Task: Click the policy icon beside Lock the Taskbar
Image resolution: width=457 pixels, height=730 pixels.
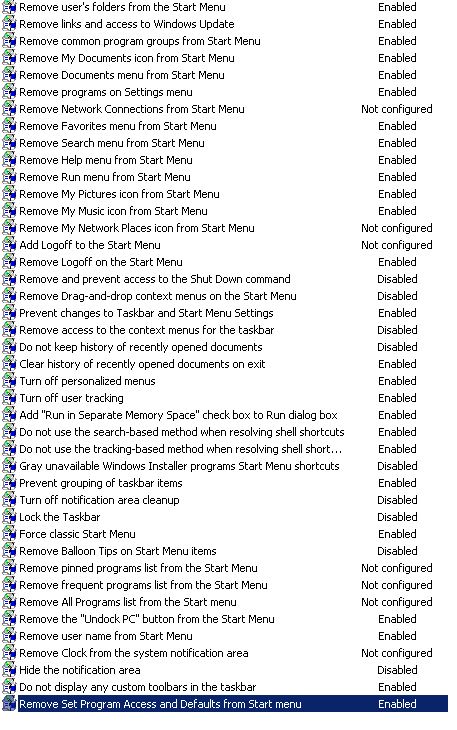Action: click(9, 517)
